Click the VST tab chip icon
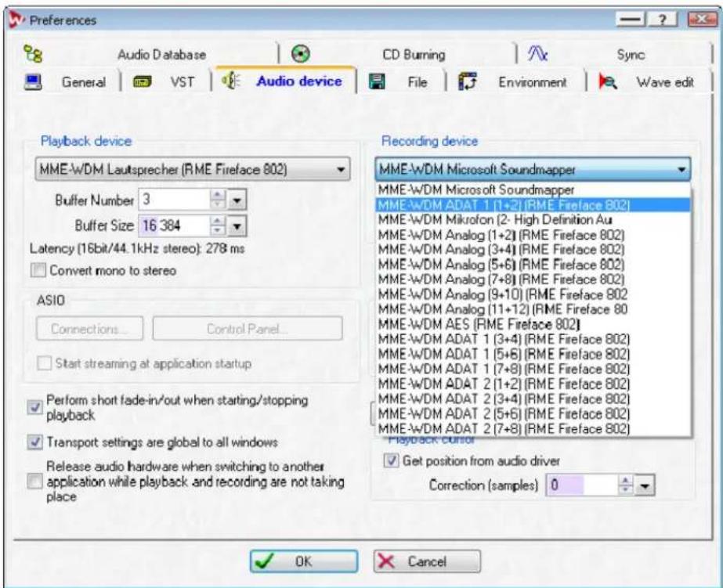723x588 pixels. point(142,82)
